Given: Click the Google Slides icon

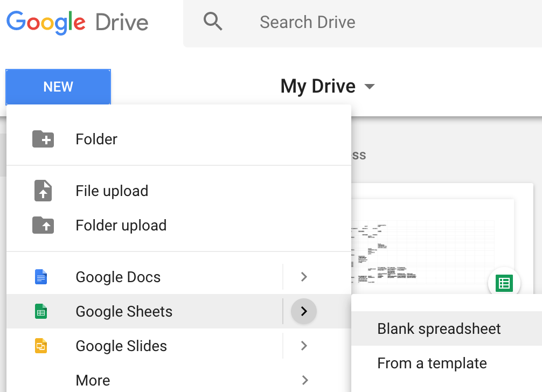Looking at the screenshot, I should point(42,346).
